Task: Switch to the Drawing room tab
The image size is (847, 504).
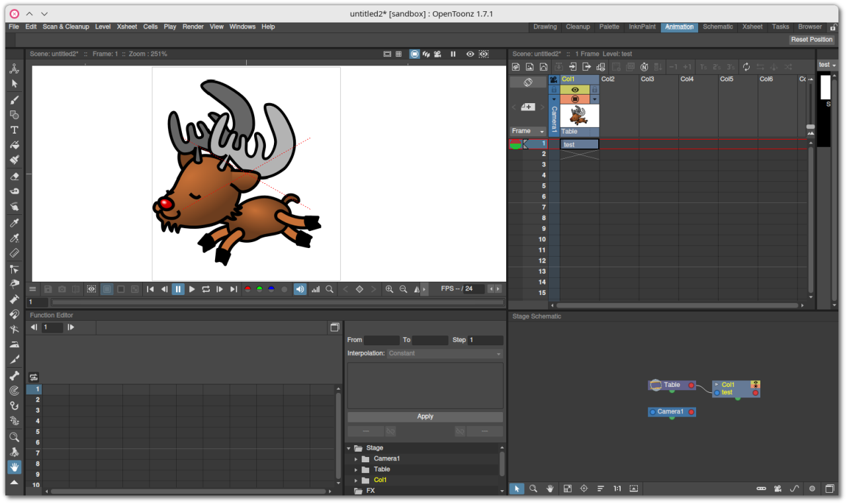Action: [545, 27]
